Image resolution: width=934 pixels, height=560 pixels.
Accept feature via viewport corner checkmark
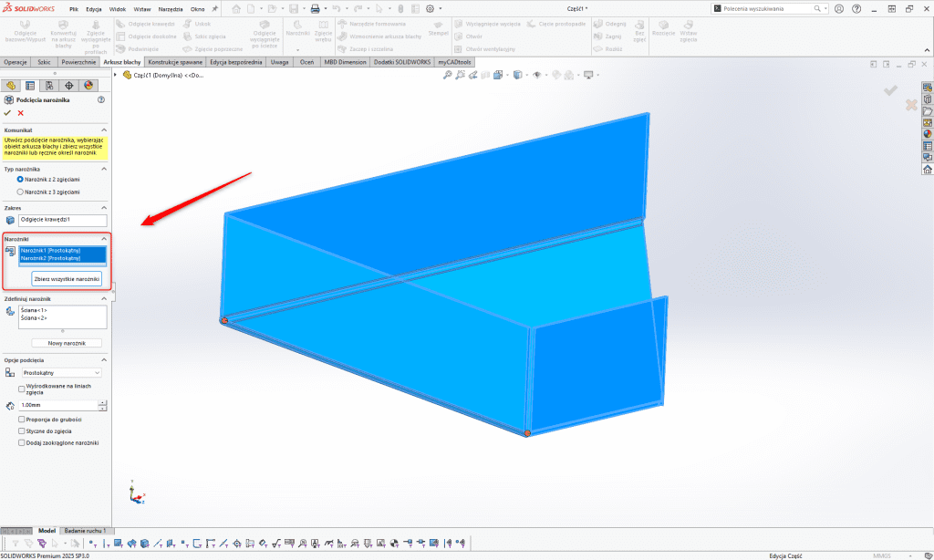pyautogui.click(x=890, y=90)
